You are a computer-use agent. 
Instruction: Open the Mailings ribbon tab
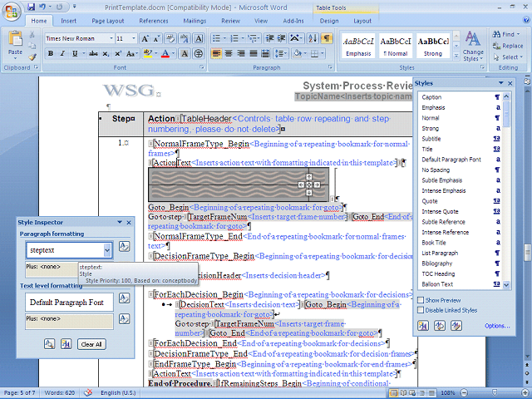pos(193,21)
